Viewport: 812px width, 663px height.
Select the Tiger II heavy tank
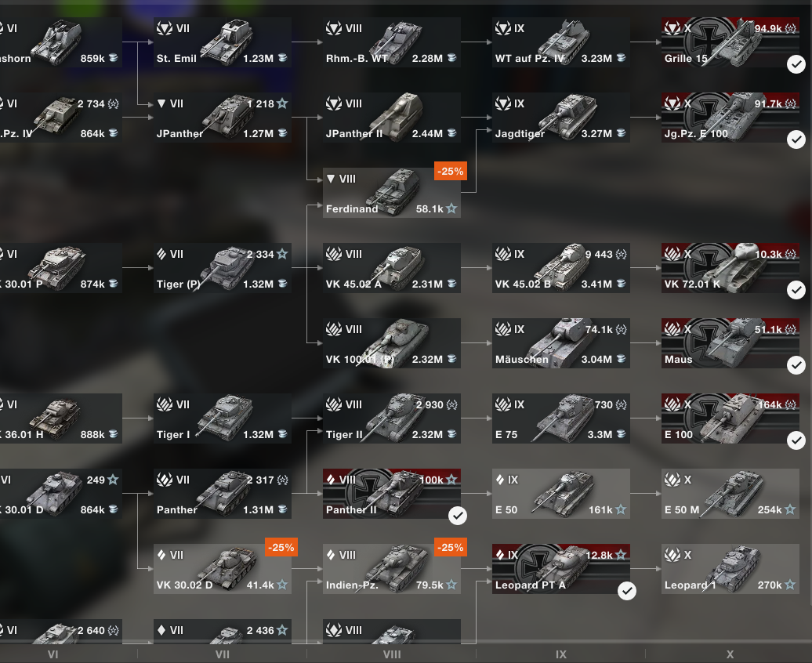[392, 418]
